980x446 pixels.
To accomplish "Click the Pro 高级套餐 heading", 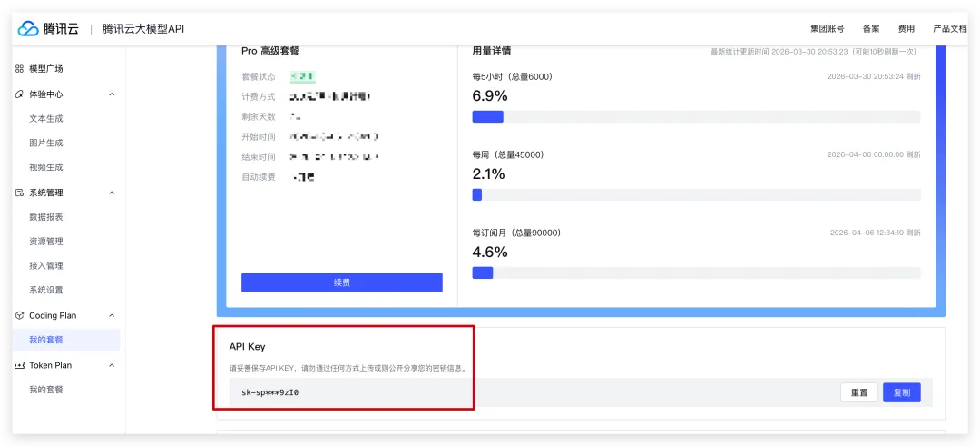I will pyautogui.click(x=270, y=51).
